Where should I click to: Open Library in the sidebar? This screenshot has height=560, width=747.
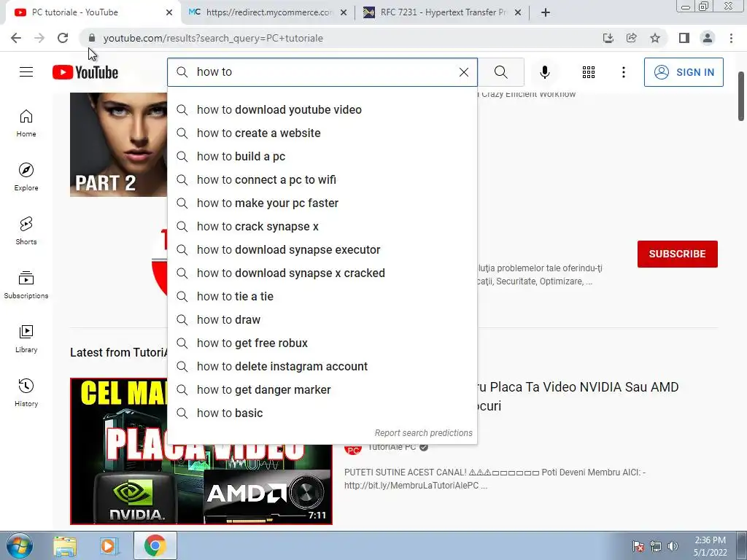click(x=26, y=338)
